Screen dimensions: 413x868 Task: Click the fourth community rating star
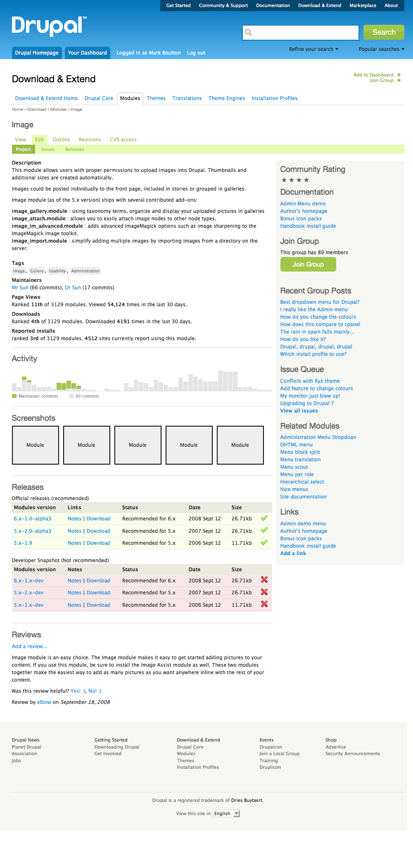(x=306, y=180)
